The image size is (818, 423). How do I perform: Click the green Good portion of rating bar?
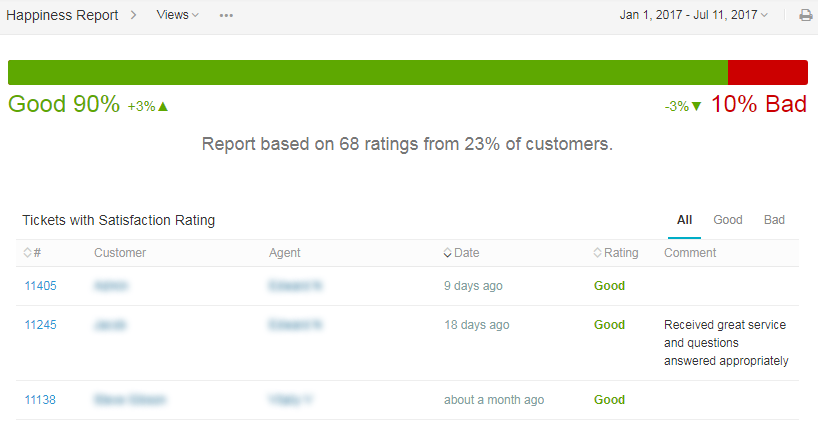point(367,72)
